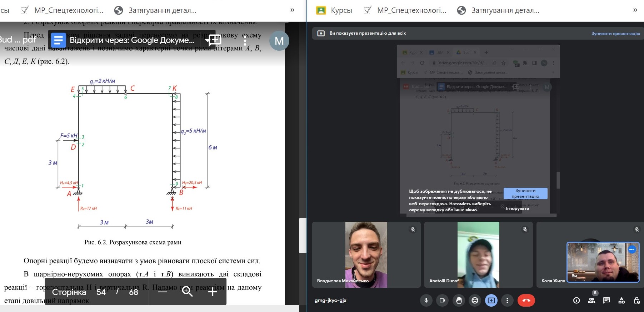Click the 'Сторінка' label in page control

(x=69, y=292)
